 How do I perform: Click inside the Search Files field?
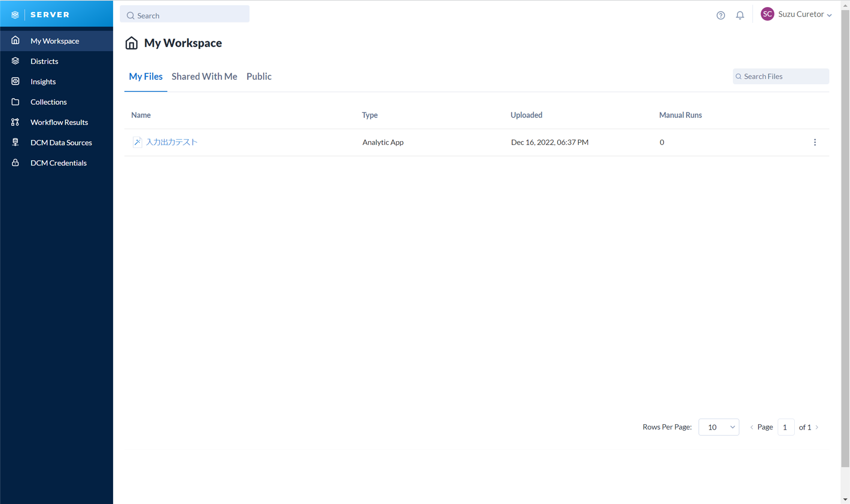coord(780,76)
